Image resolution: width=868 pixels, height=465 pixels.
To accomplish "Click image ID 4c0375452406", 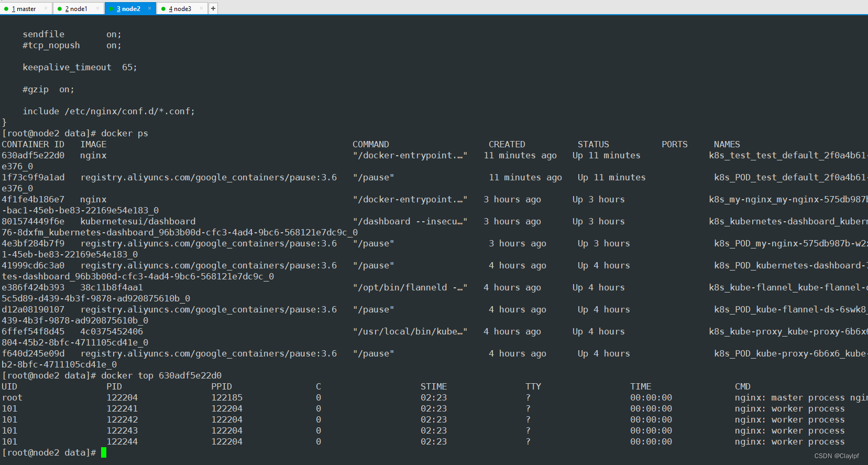I will click(x=112, y=331).
